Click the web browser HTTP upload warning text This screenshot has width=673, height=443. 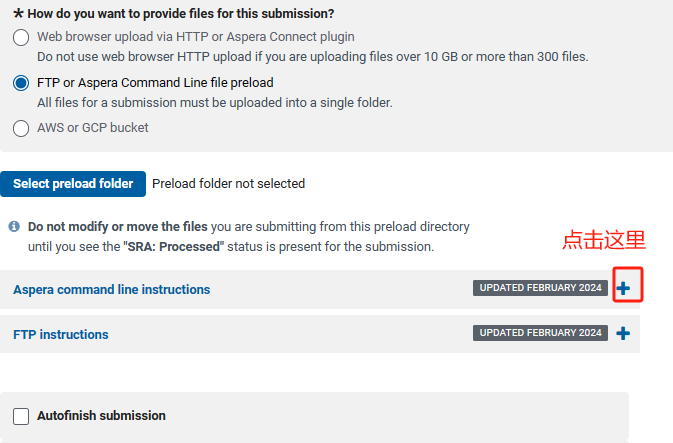pyautogui.click(x=312, y=57)
